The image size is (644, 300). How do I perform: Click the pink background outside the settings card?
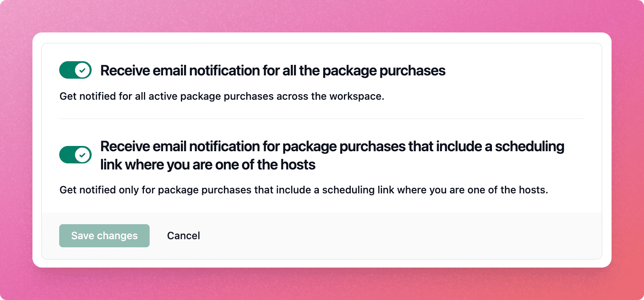320,15
